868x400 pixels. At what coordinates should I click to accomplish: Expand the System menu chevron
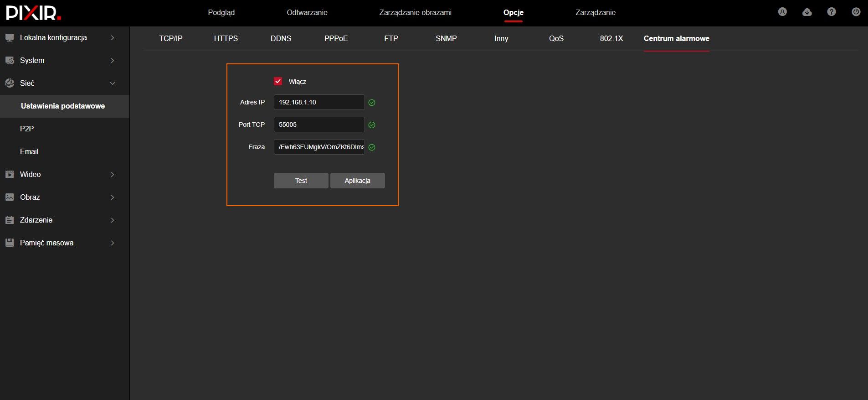pyautogui.click(x=113, y=61)
